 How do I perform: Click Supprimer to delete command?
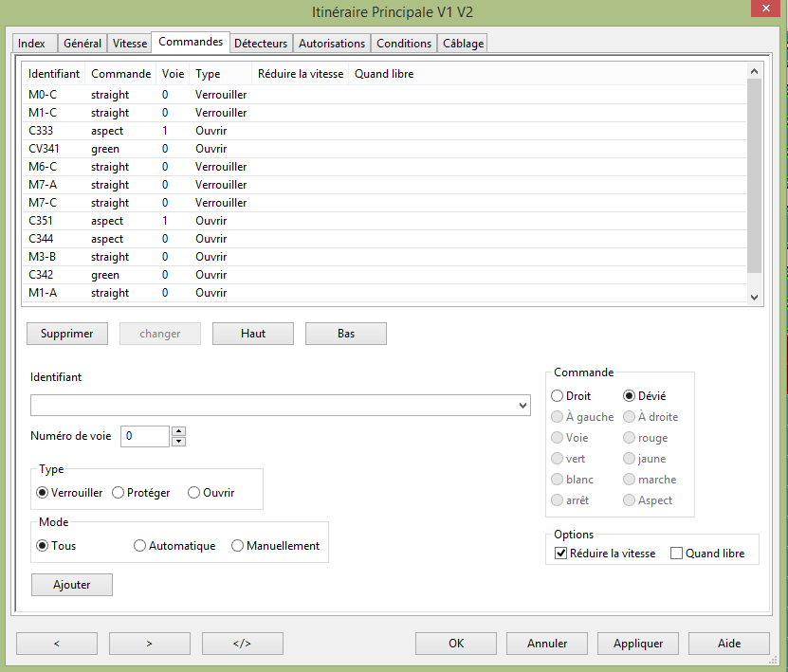(x=66, y=334)
